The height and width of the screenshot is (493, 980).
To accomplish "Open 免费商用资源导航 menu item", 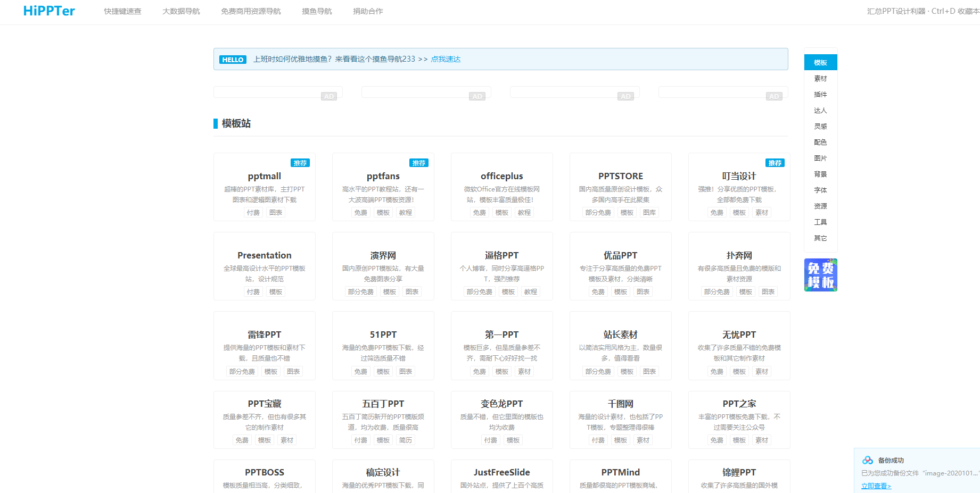I will 251,11.
